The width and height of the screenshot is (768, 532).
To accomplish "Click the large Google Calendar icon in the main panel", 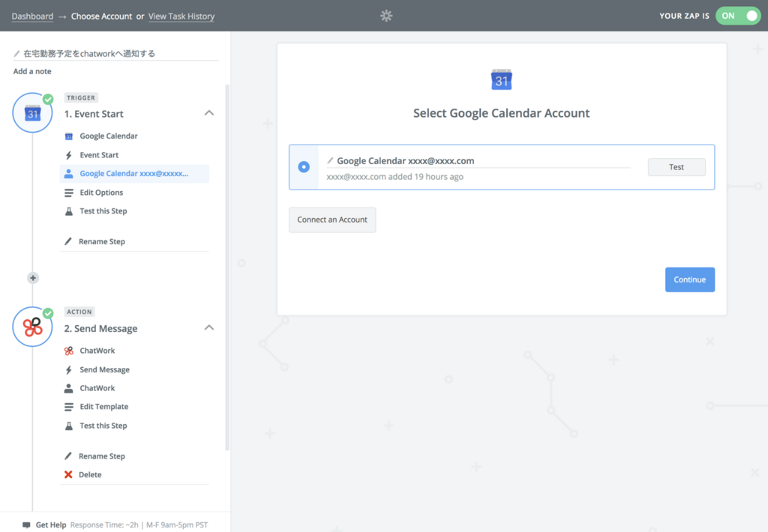I will (501, 79).
